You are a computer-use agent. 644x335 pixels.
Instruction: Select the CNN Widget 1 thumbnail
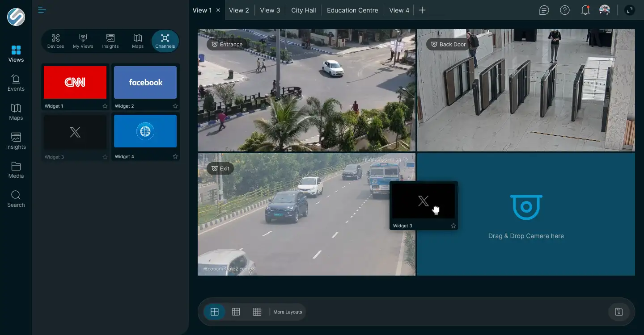(x=75, y=82)
